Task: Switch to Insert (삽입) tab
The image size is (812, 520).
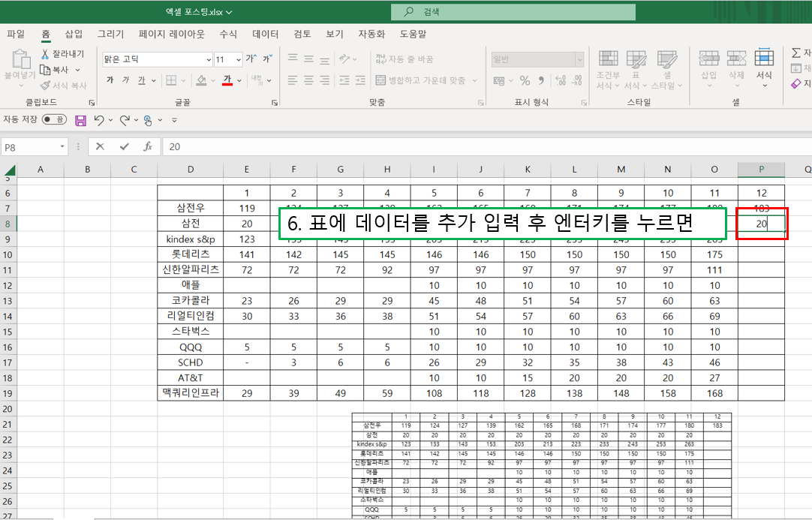Action: pyautogui.click(x=74, y=35)
